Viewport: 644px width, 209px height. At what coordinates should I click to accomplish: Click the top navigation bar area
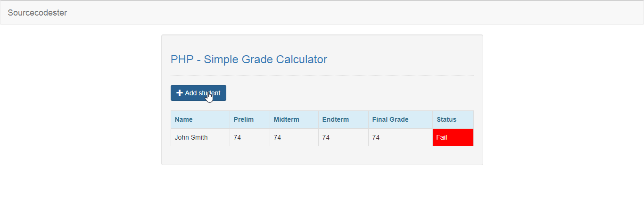tap(322, 13)
